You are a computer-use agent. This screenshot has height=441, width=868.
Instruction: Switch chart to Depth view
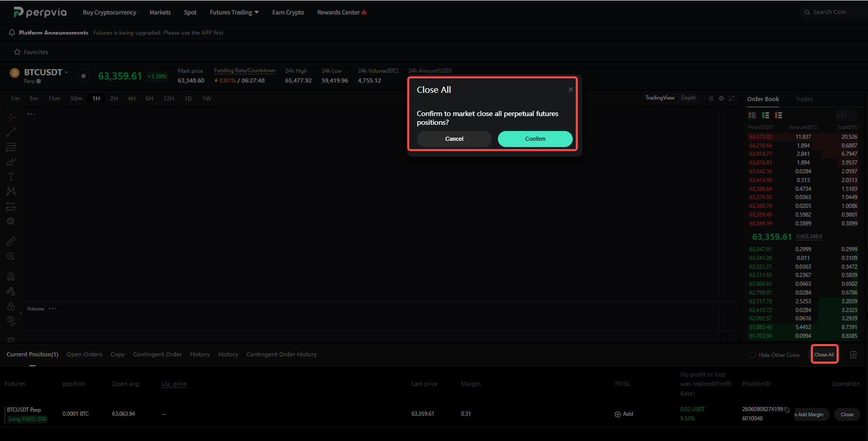(688, 98)
